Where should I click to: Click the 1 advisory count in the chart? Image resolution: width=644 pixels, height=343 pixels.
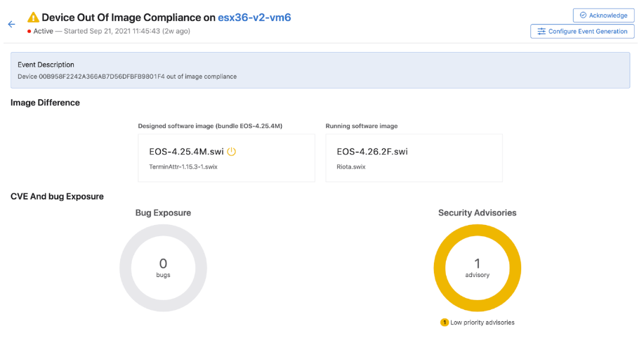[x=478, y=268]
